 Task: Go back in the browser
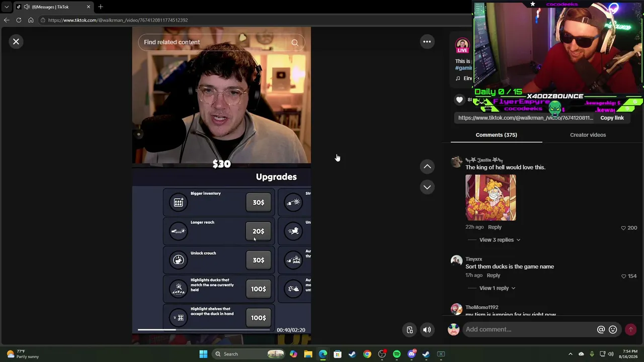point(7,20)
